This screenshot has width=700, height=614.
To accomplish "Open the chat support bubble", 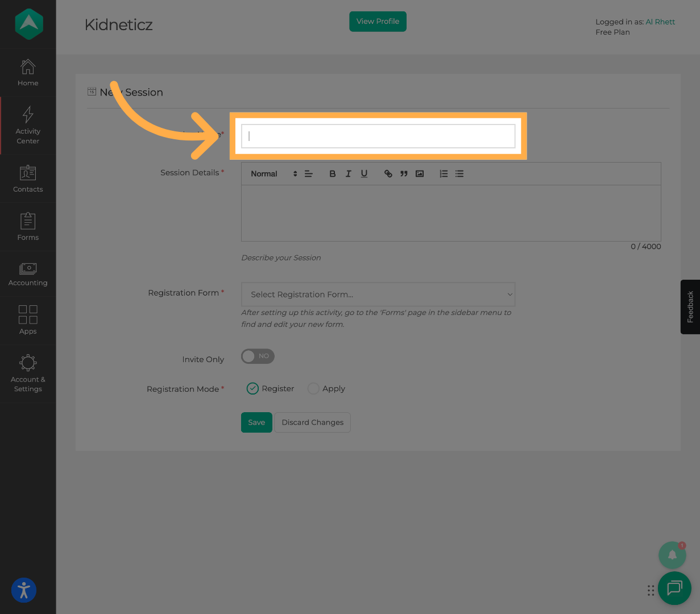I will (x=674, y=588).
